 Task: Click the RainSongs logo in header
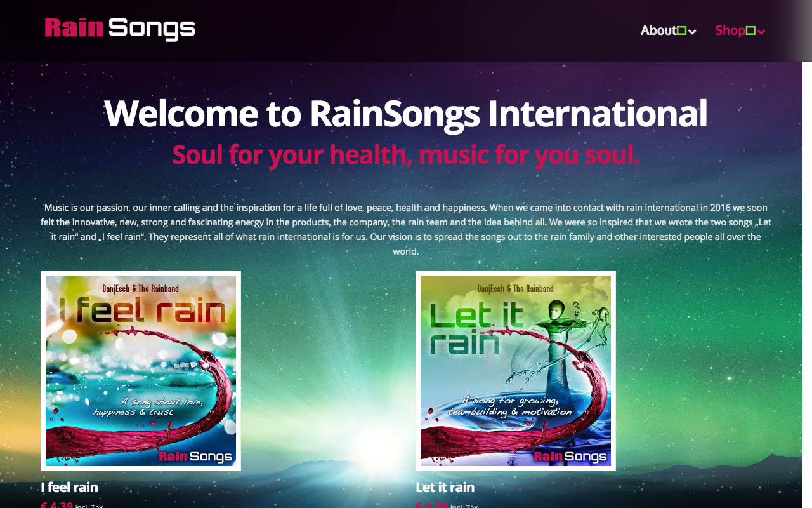[120, 29]
